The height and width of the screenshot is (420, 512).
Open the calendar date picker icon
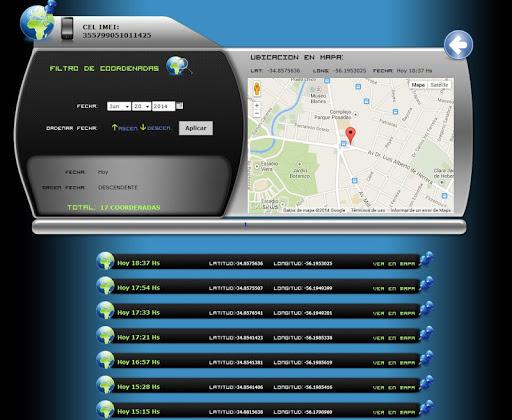(x=179, y=106)
